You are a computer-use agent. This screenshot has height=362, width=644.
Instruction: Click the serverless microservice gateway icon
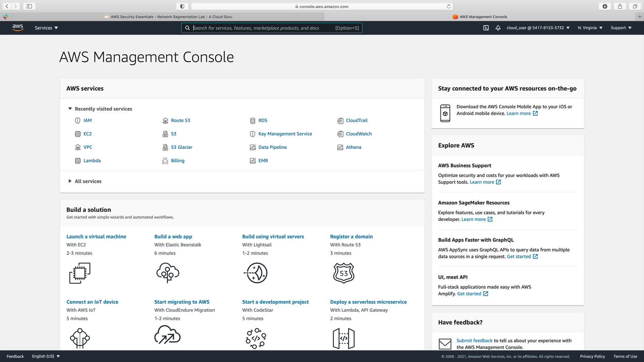[344, 338]
